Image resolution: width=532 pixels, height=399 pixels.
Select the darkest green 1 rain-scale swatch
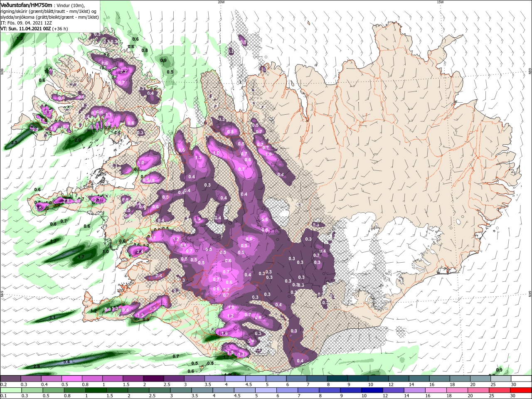(96, 390)
